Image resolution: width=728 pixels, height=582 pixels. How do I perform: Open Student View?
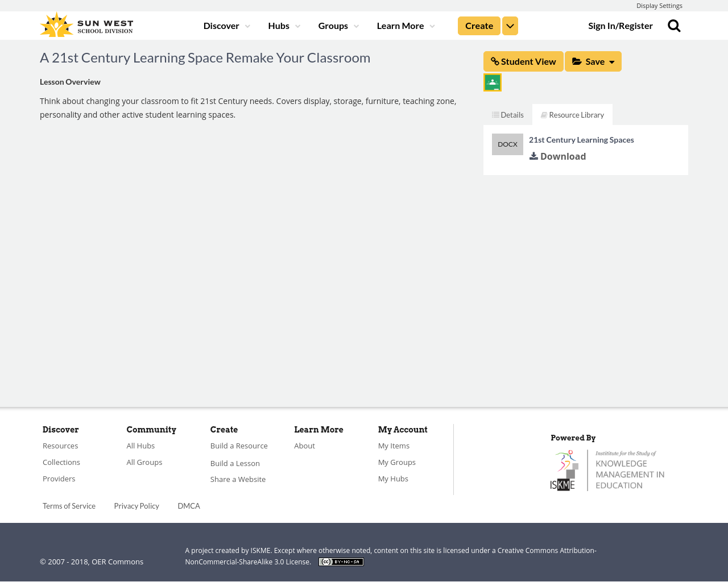(523, 61)
